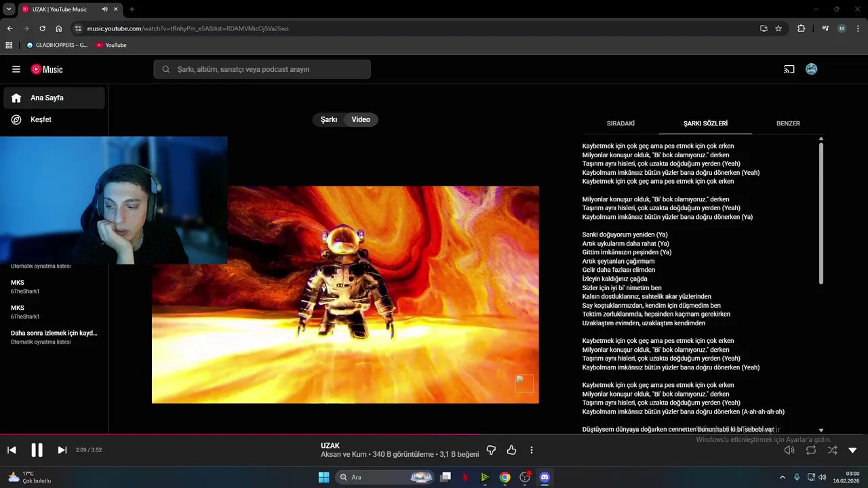Open the tab search dropdown
The width and height of the screenshot is (868, 488).
click(9, 9)
